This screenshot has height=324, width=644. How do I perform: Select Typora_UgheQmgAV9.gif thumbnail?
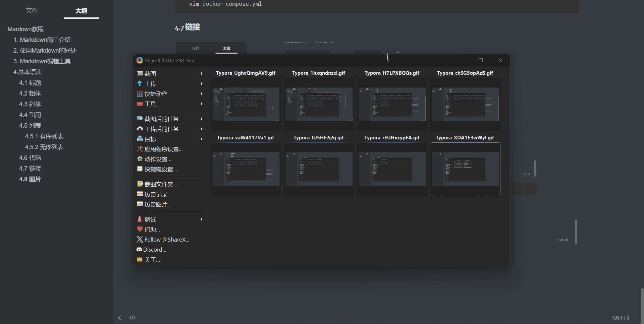246,104
